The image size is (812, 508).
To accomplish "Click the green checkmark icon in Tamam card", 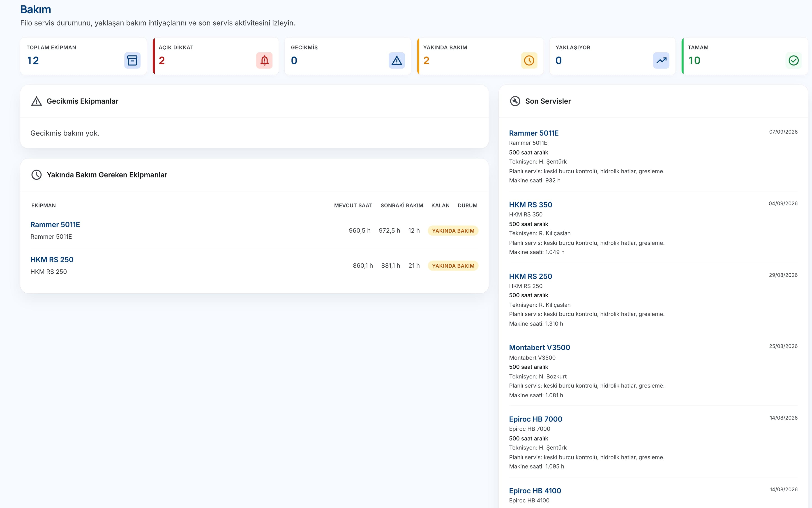I will point(794,61).
